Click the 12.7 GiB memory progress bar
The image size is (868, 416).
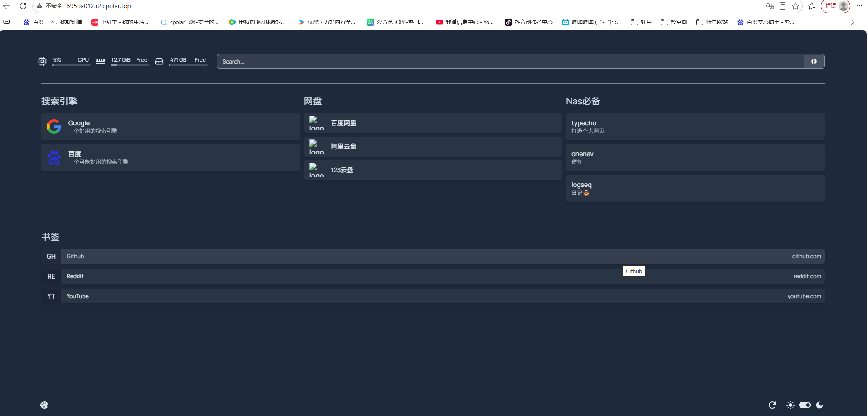[130, 65]
